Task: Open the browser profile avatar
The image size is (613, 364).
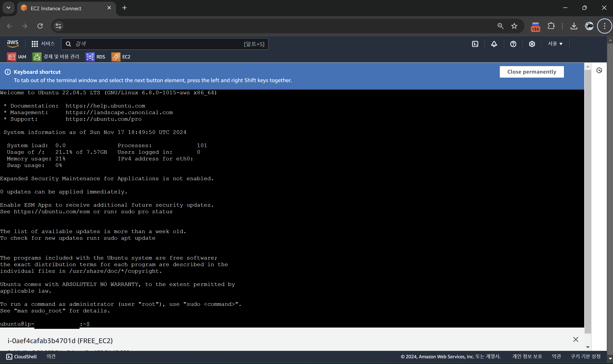Action: 589,26
